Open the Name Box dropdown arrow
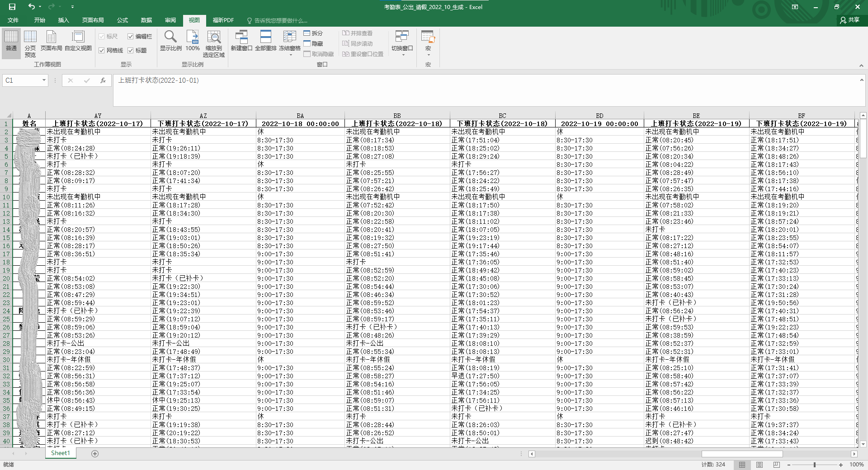 (x=44, y=80)
